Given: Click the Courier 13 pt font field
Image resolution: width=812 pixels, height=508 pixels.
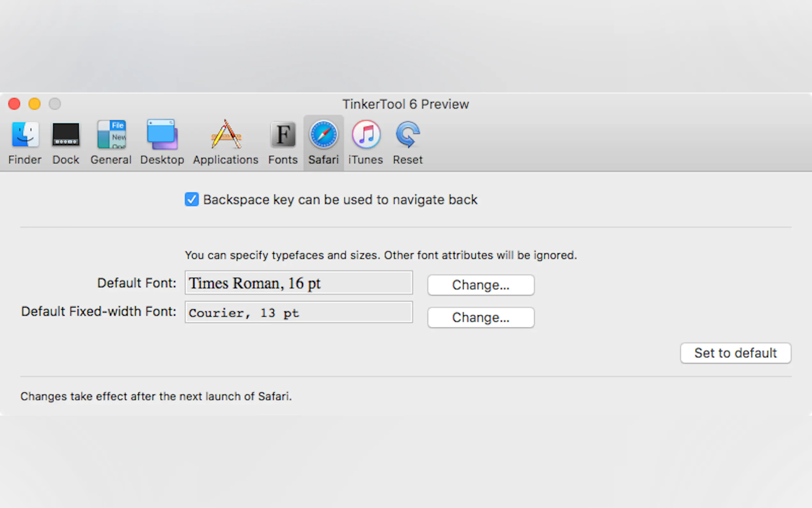Looking at the screenshot, I should coord(298,313).
